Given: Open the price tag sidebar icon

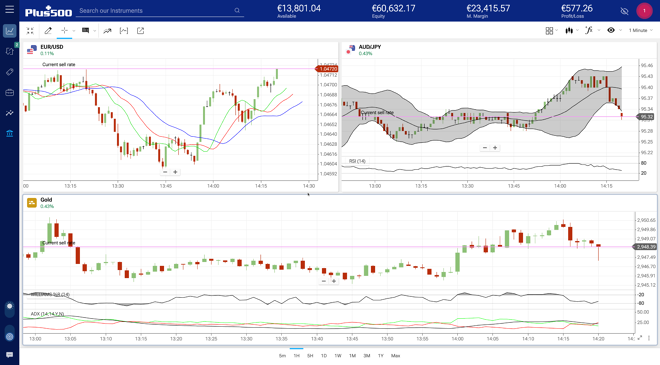Looking at the screenshot, I should click(x=9, y=72).
